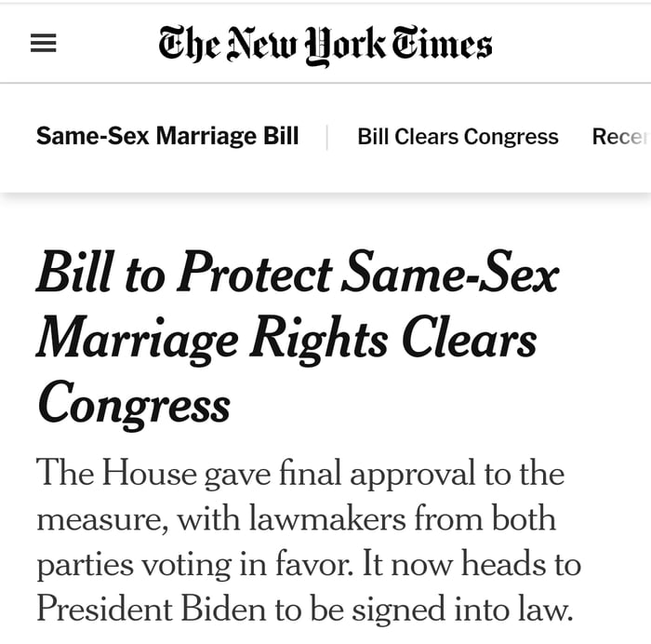Switch to Bill Clears Congress tab
The width and height of the screenshot is (651, 644).
458,137
